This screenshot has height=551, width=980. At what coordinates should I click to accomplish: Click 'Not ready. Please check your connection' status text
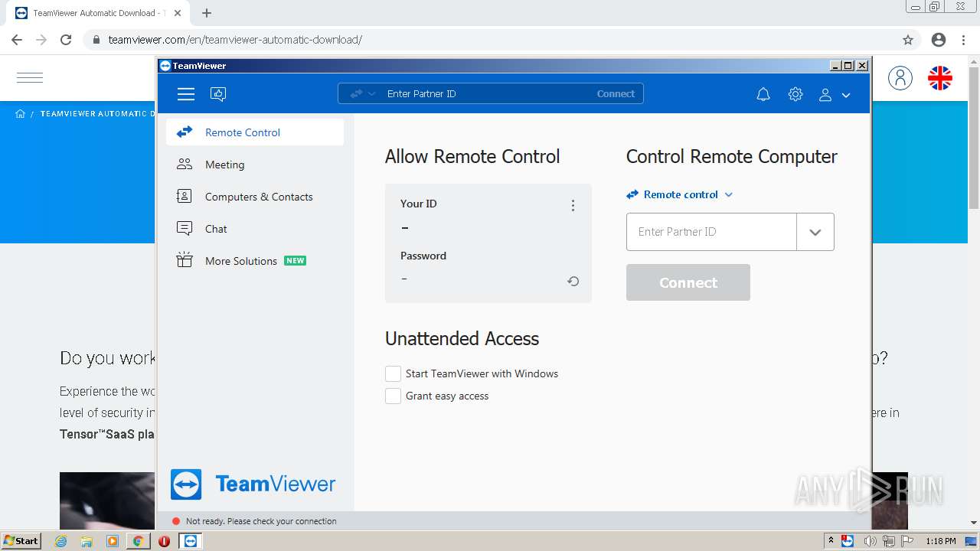click(261, 521)
